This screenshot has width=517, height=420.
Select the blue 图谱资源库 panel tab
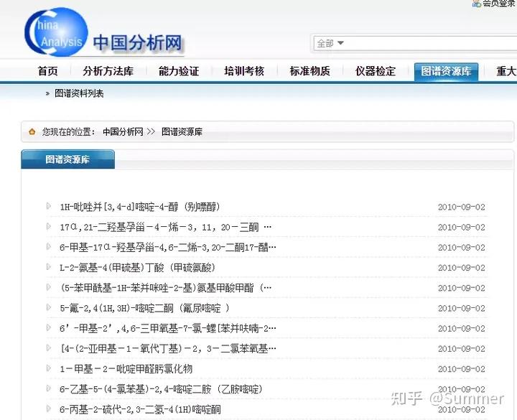click(x=67, y=159)
